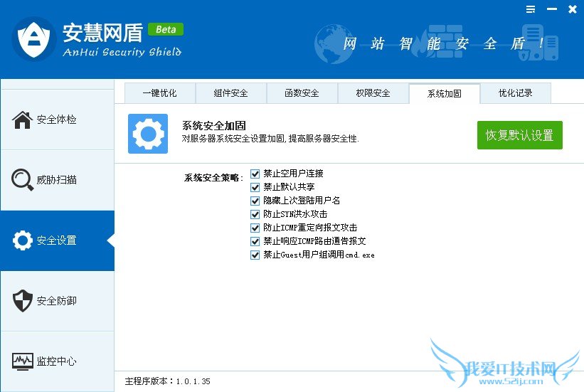Screen dimensions: 584x392
Task: Disable 防止ICMP重定向报文攻击 option
Action: [x=255, y=228]
